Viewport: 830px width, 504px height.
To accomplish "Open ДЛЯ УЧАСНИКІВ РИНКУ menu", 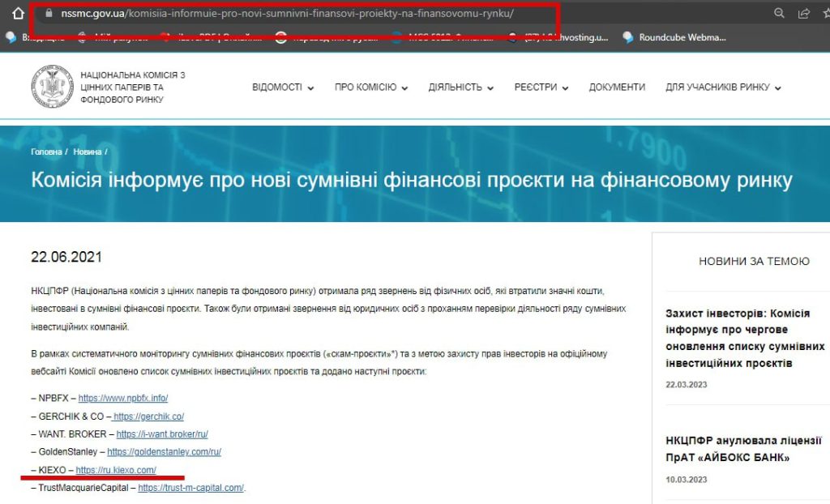I will (x=723, y=88).
